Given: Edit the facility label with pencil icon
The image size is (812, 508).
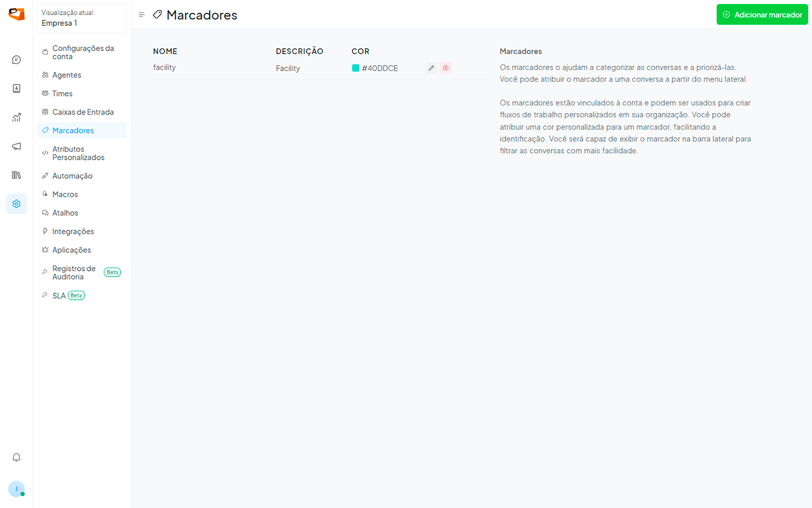Looking at the screenshot, I should click(431, 68).
